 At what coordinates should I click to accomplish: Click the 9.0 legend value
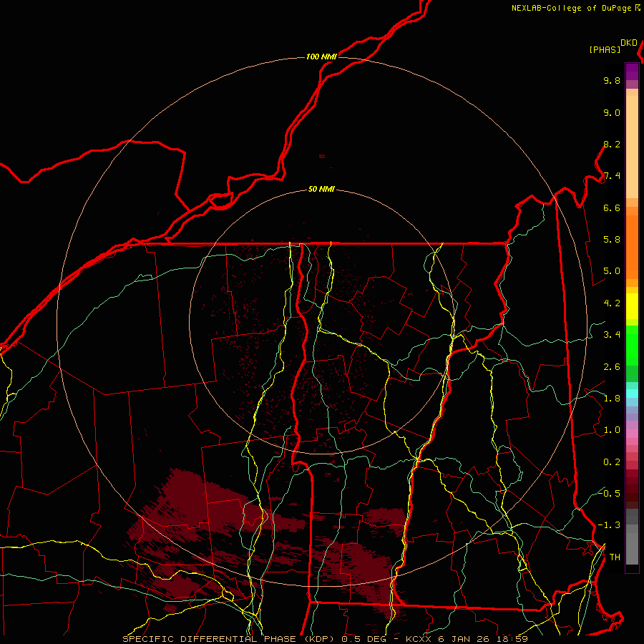pos(612,112)
